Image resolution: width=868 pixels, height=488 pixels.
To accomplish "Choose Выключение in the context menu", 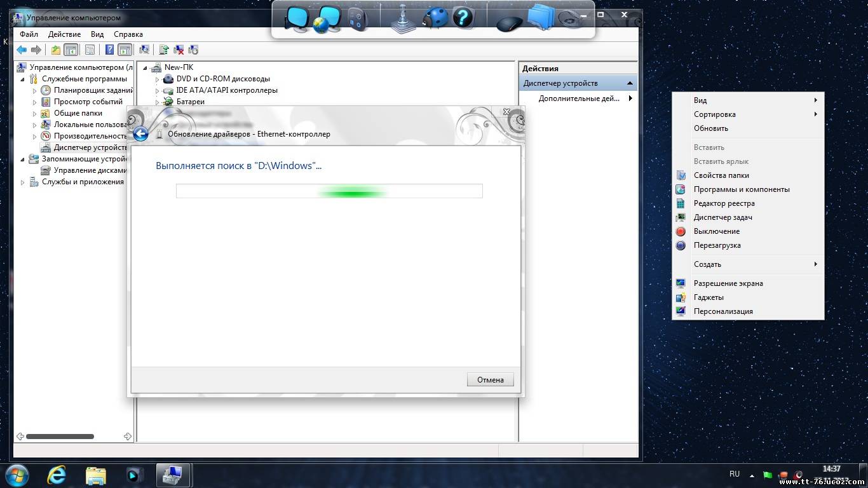I will tap(749, 231).
